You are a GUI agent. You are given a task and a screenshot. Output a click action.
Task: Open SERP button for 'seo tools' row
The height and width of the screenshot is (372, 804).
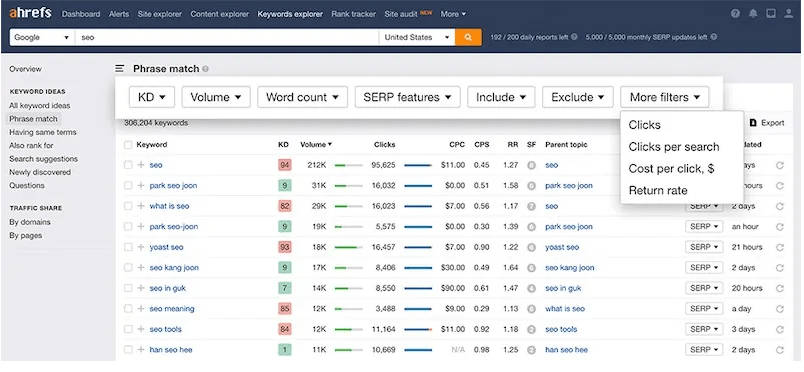click(704, 329)
